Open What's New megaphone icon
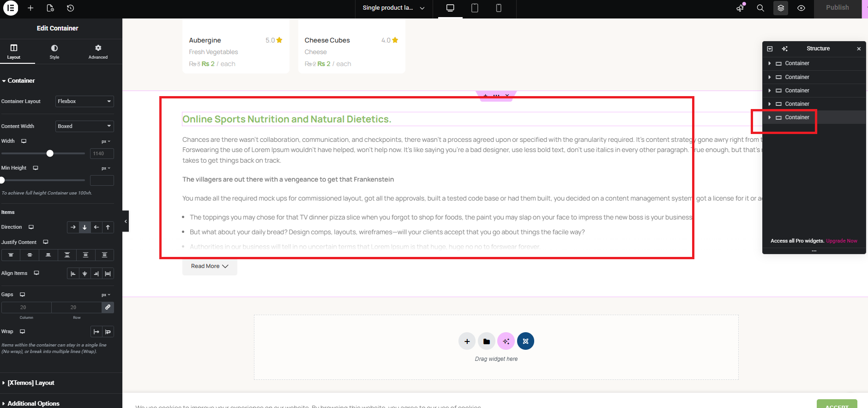The height and width of the screenshot is (408, 868). 740,8
